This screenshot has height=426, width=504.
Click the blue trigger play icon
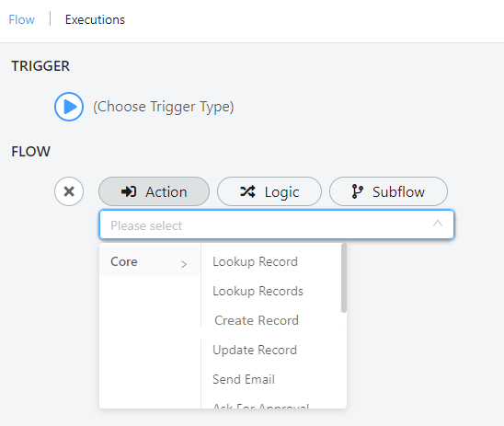pyautogui.click(x=69, y=107)
